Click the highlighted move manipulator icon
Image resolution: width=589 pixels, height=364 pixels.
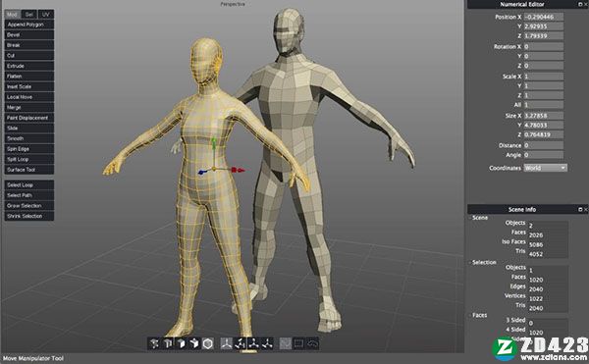point(227,343)
